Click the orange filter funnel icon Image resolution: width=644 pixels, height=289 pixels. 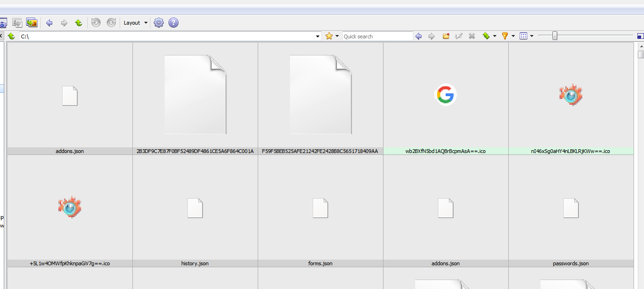[505, 36]
